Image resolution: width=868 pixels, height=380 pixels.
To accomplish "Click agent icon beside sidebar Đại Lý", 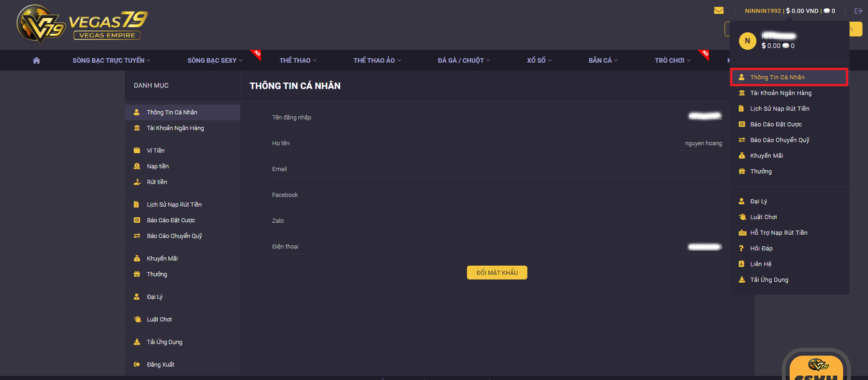I will [137, 297].
